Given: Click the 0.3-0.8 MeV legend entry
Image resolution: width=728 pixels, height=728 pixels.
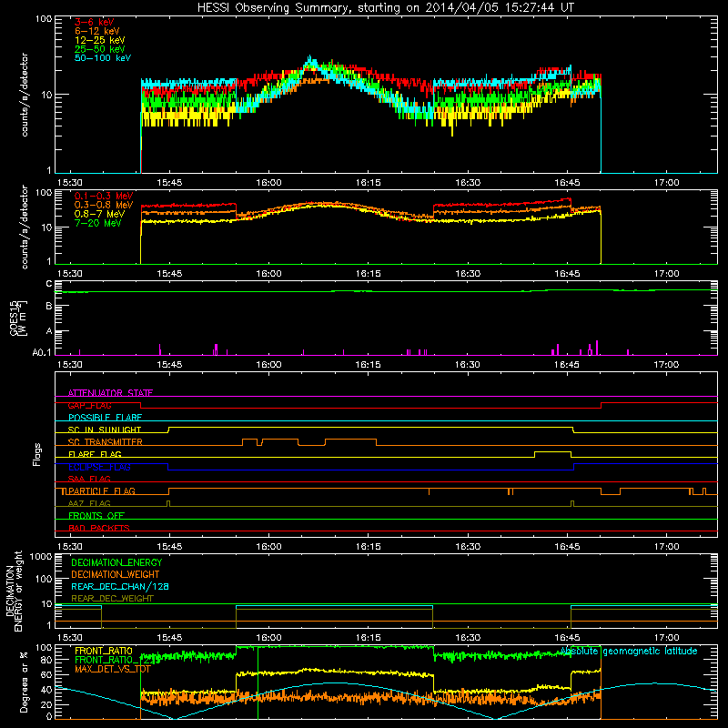Looking at the screenshot, I should [x=104, y=205].
